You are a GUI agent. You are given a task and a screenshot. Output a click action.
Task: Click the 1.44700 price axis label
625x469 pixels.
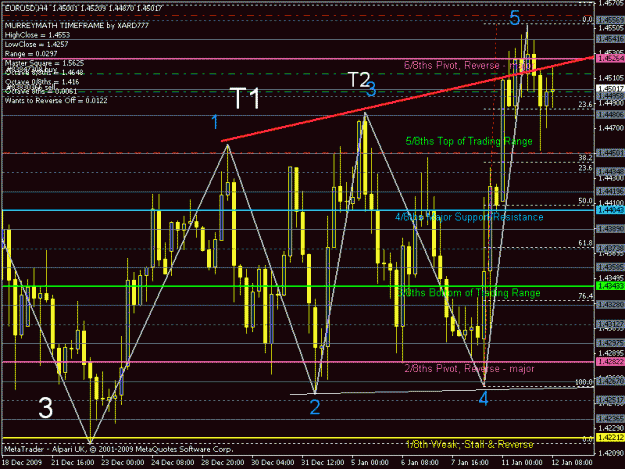click(611, 128)
